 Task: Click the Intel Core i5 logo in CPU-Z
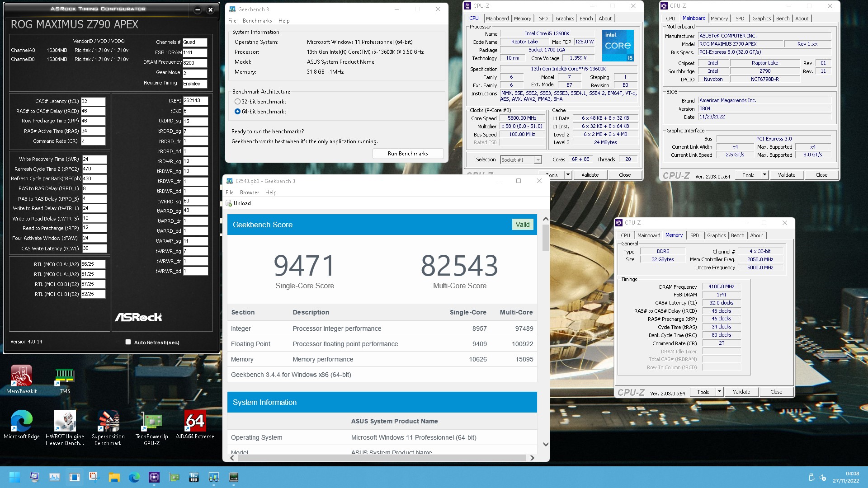point(618,45)
